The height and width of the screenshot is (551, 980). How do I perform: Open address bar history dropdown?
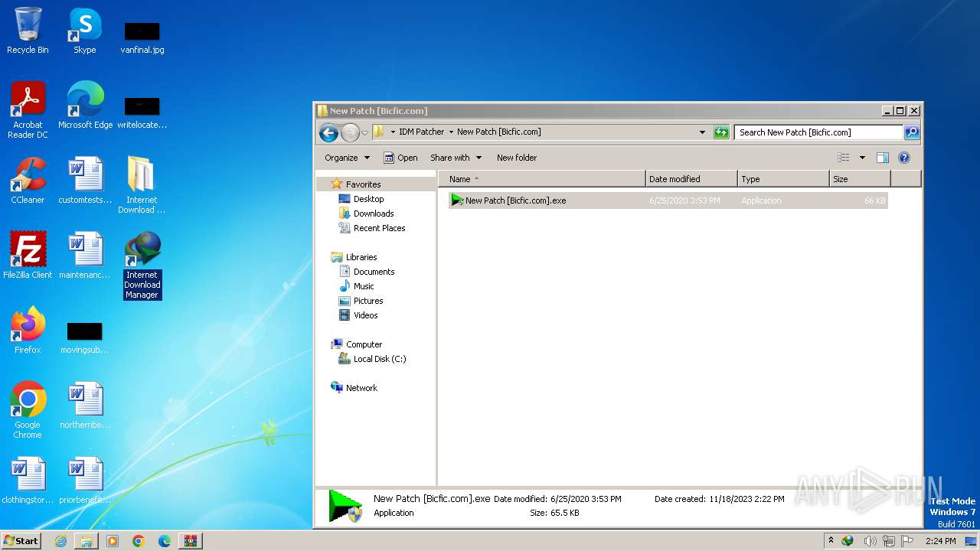click(x=702, y=132)
